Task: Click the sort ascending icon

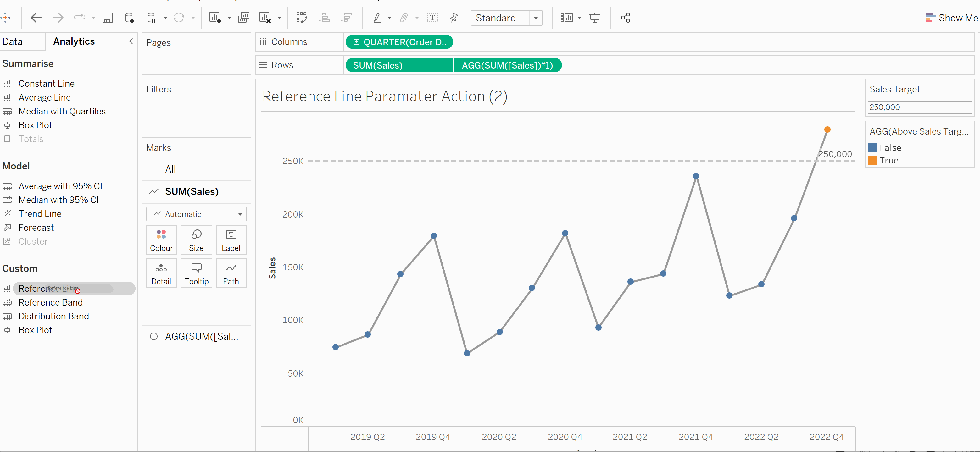Action: (x=324, y=18)
